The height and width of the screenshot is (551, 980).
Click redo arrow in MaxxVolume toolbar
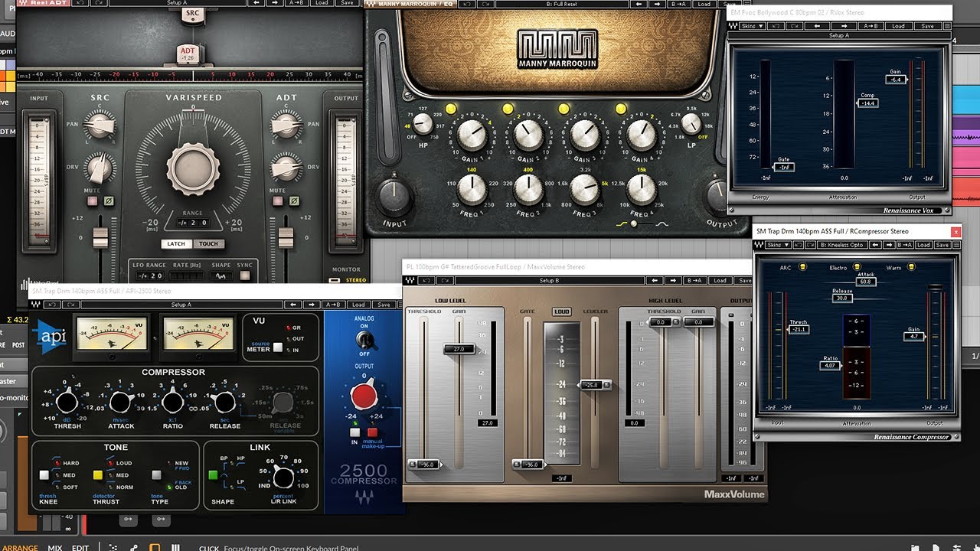[445, 281]
